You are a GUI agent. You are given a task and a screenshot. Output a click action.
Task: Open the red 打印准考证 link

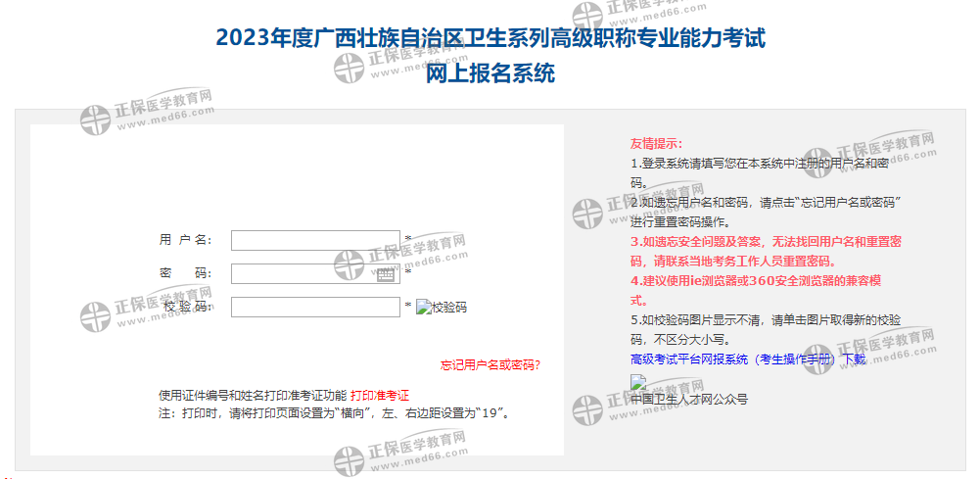(379, 396)
